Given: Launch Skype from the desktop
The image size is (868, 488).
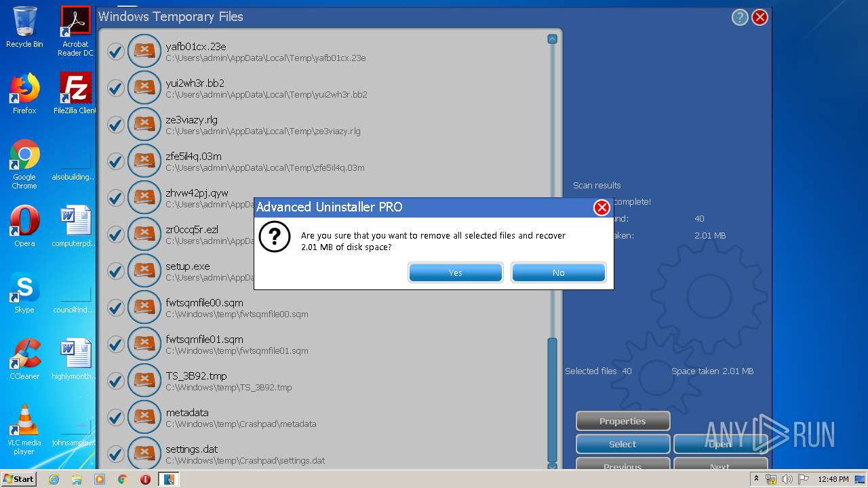Looking at the screenshot, I should (x=24, y=293).
